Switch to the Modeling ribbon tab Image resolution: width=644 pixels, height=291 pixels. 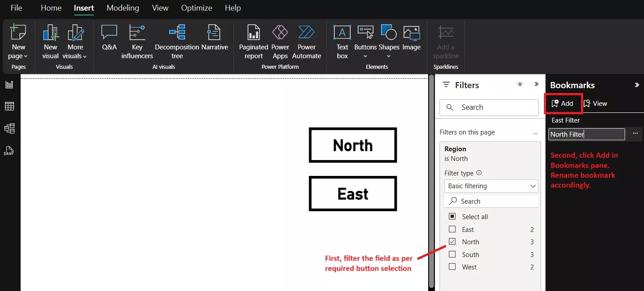[122, 8]
